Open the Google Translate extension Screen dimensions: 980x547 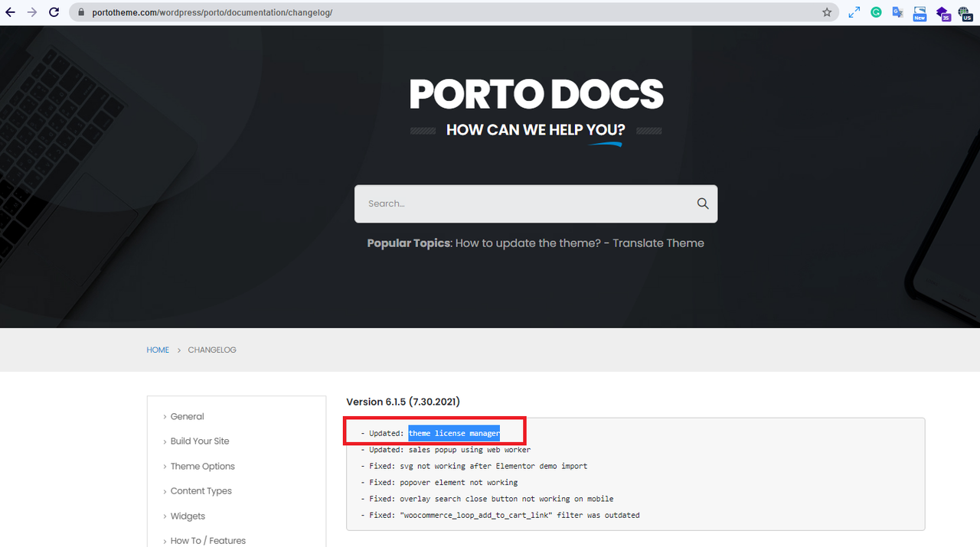[x=897, y=12]
